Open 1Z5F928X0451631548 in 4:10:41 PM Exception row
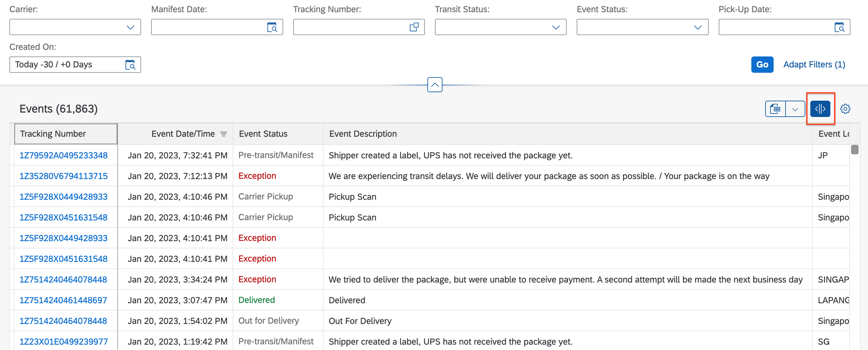The width and height of the screenshot is (868, 350). click(x=63, y=259)
